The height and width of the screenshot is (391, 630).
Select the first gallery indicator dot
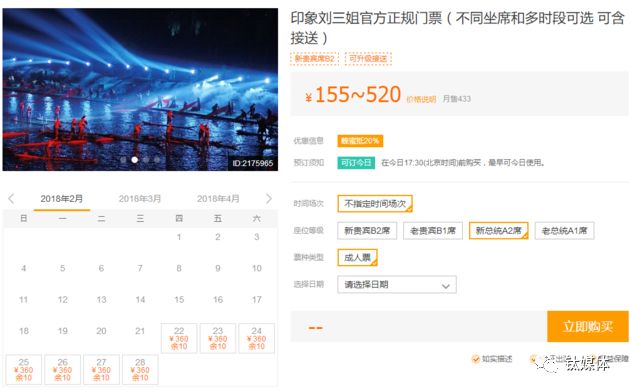123,160
